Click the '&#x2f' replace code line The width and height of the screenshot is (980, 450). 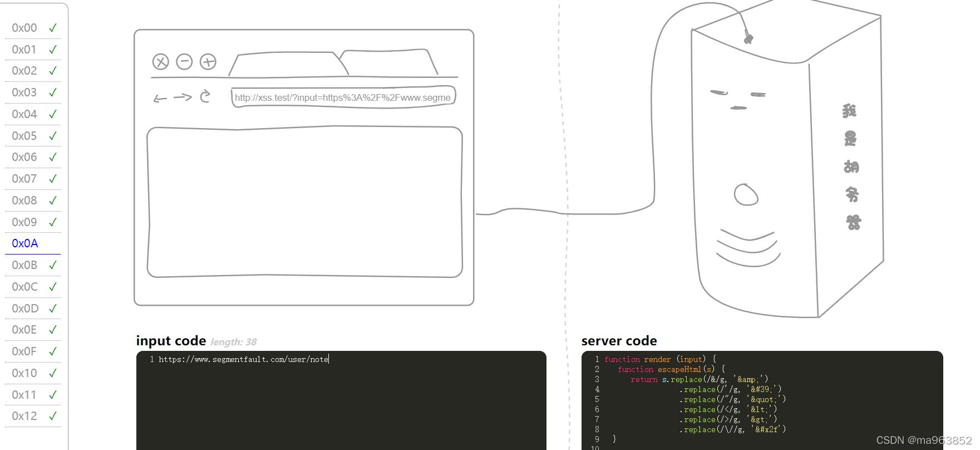[x=732, y=429]
